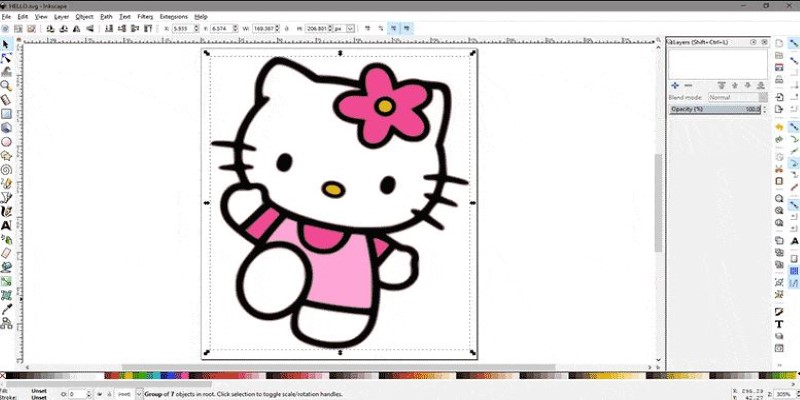This screenshot has width=800, height=400.
Task: Select the Spiral tool
Action: pos(6,169)
